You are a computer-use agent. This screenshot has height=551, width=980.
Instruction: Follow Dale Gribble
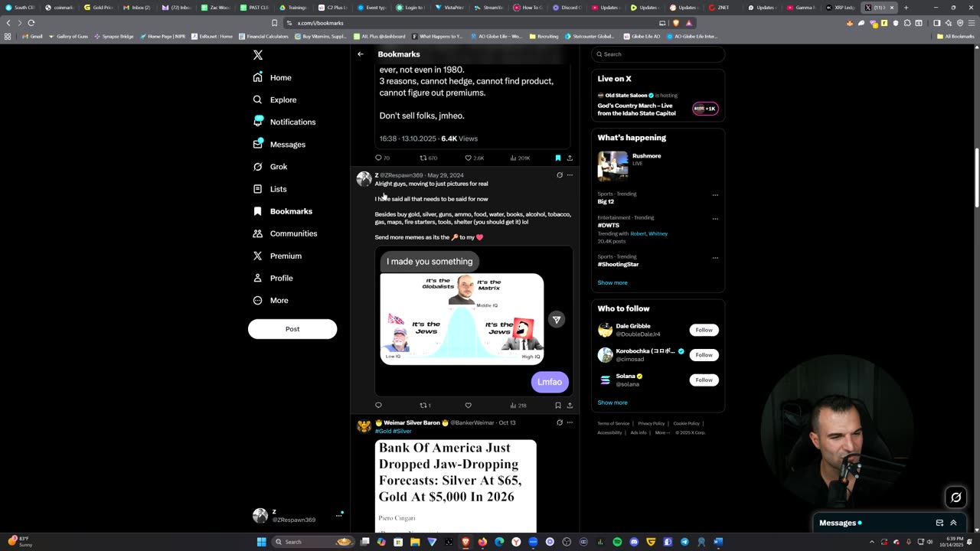coord(704,330)
